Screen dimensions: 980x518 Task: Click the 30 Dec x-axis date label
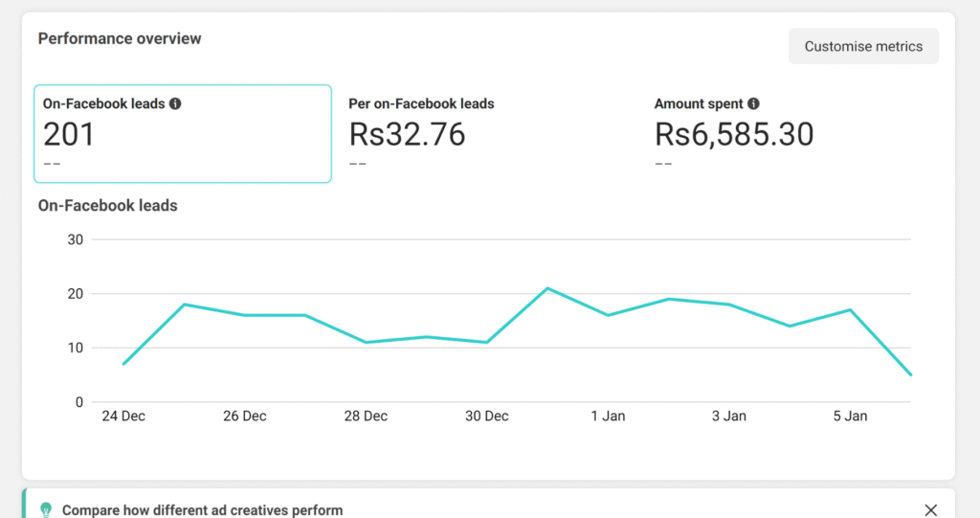486,417
